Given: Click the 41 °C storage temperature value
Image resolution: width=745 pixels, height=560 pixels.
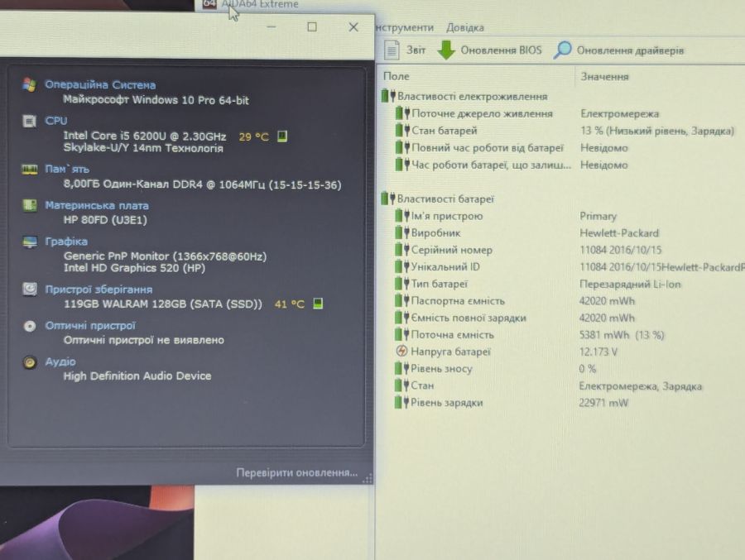Looking at the screenshot, I should click(x=290, y=304).
